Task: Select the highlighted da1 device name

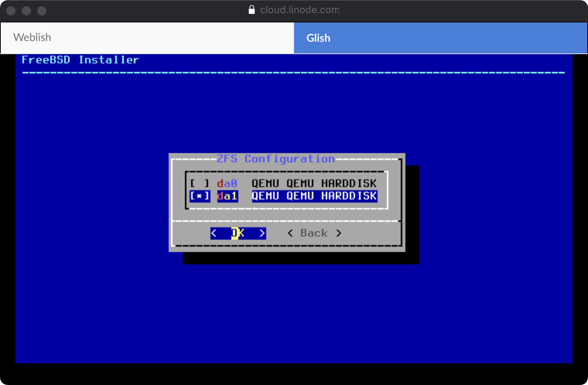Action: (227, 196)
